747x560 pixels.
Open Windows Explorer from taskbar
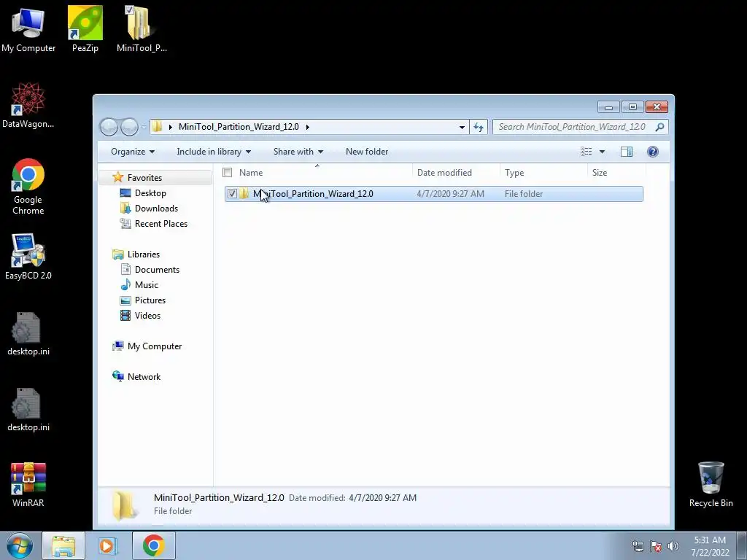[x=63, y=545]
